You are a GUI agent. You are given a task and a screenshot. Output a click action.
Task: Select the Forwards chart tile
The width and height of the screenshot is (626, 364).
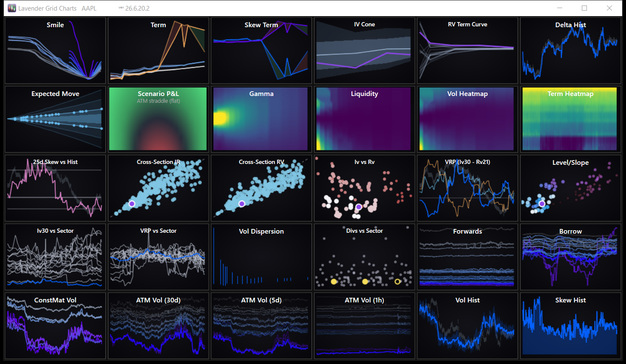coord(467,257)
